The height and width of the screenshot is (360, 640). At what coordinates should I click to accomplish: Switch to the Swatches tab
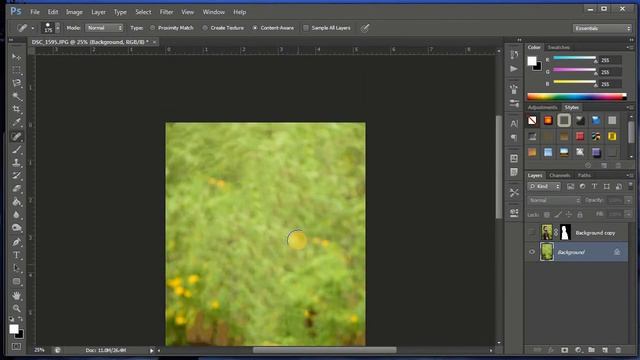click(x=558, y=47)
